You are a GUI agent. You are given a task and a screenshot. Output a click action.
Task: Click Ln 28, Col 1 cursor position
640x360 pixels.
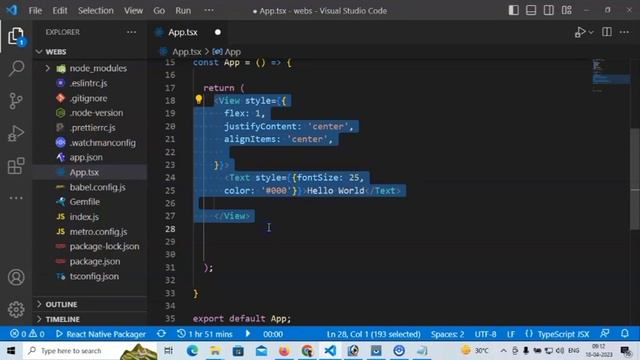coord(373,334)
